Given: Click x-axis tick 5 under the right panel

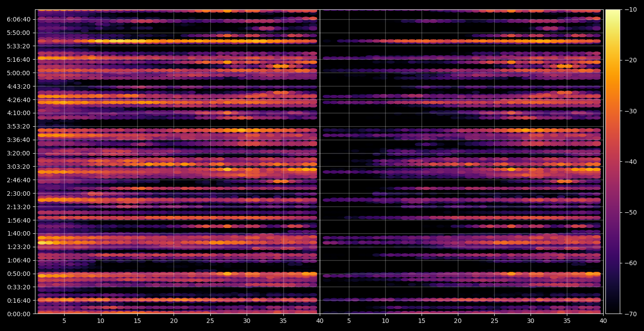Looking at the screenshot, I should (348, 321).
